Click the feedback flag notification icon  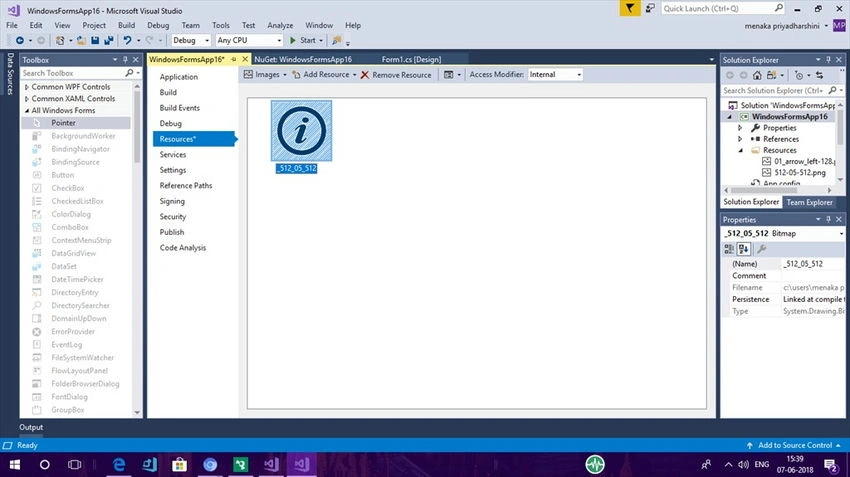(629, 8)
